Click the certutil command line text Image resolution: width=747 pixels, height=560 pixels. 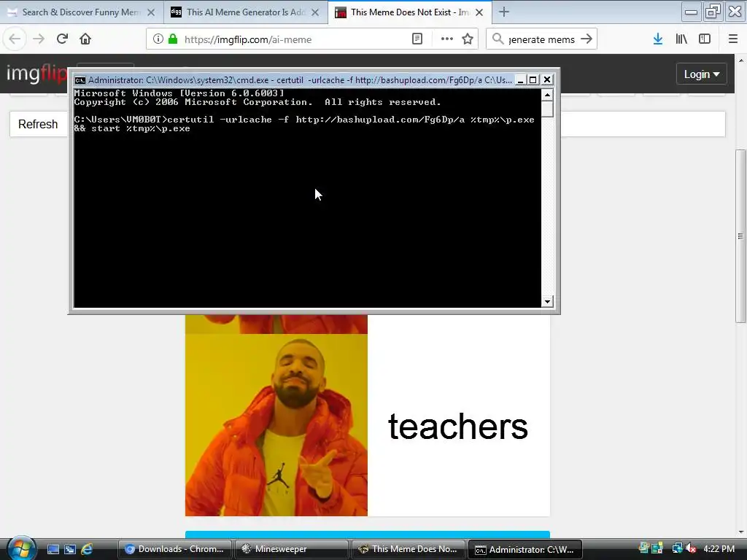[x=304, y=124]
